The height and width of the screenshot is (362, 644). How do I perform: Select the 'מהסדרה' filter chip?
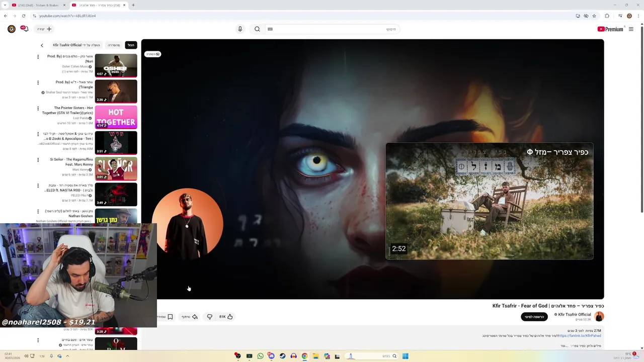tap(114, 45)
